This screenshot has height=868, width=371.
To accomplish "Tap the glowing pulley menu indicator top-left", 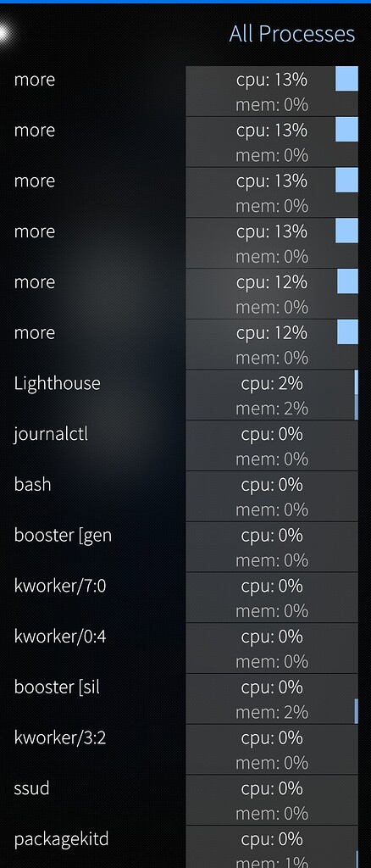I will (x=3, y=33).
